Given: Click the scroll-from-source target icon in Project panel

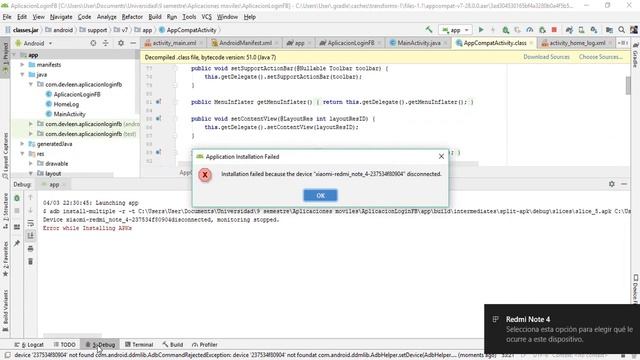Looking at the screenshot, I should coord(93,43).
